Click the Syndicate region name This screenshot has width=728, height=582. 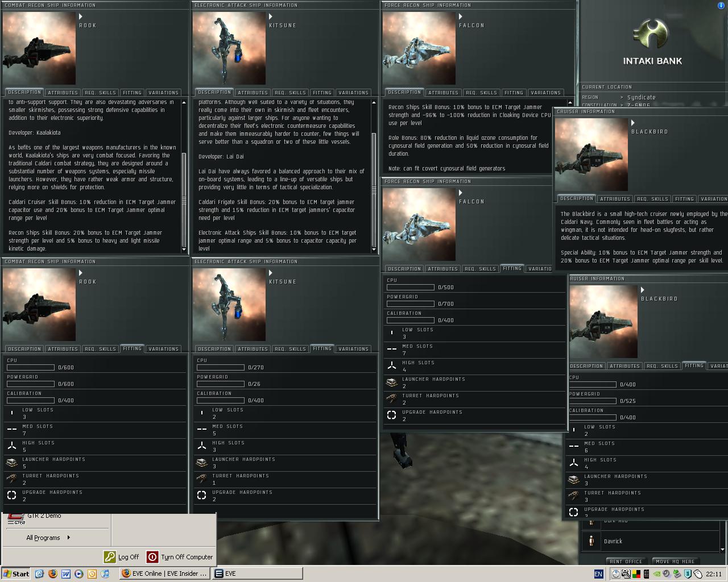point(642,97)
